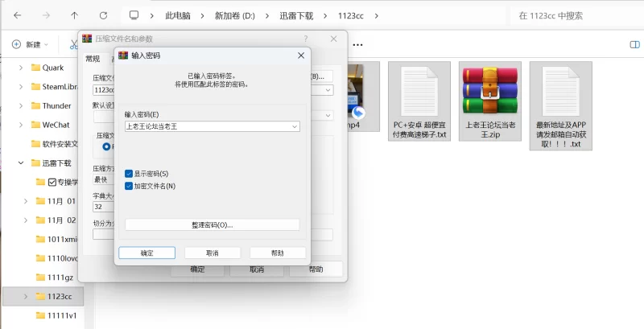Open the three-dots more options menu

[x=357, y=45]
